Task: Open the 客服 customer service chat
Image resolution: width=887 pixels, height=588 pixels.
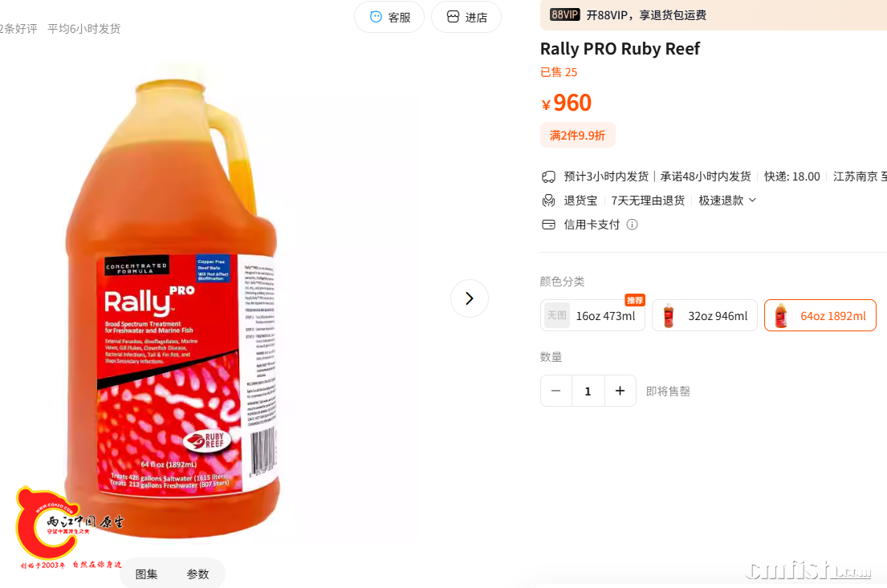Action: click(389, 17)
